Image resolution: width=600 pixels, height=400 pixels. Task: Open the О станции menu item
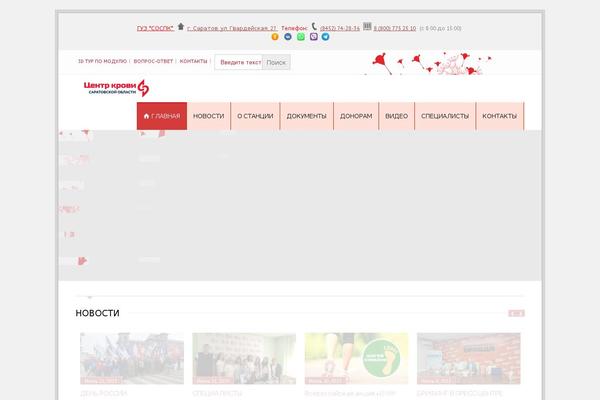point(255,116)
